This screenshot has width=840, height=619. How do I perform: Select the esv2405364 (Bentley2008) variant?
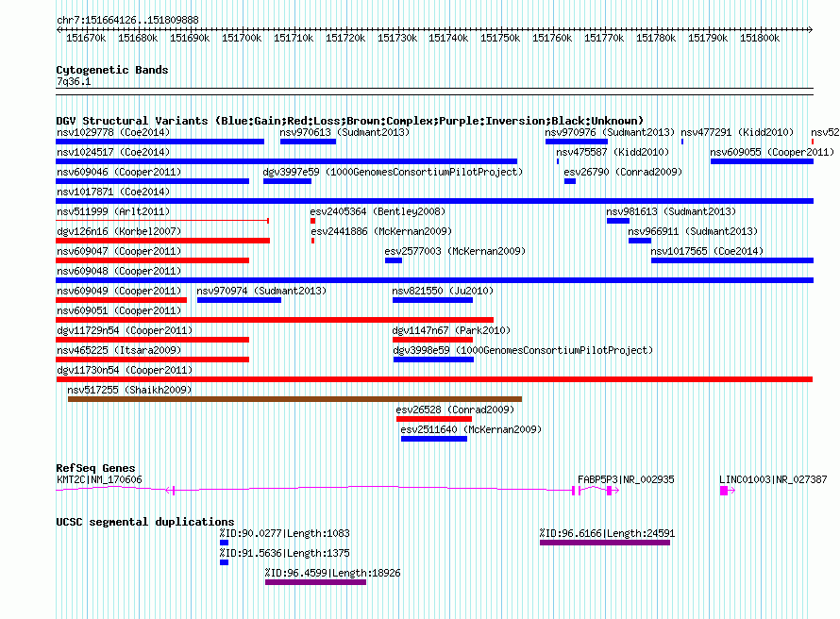coord(378,211)
